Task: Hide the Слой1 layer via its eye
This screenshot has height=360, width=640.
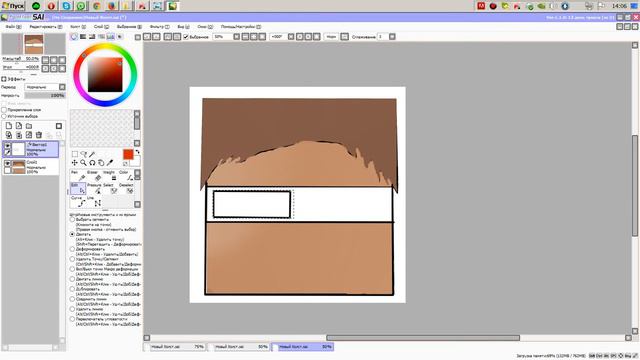Action: click(x=7, y=163)
